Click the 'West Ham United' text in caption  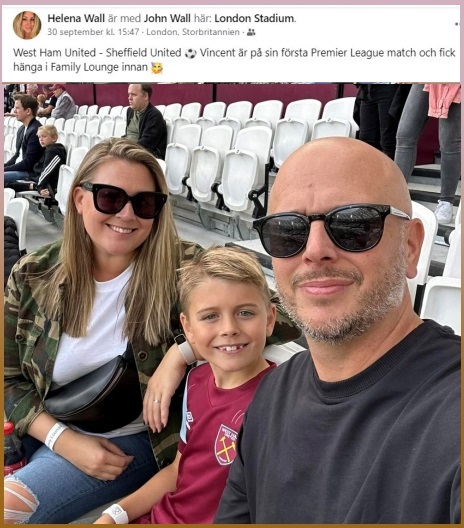(55, 53)
